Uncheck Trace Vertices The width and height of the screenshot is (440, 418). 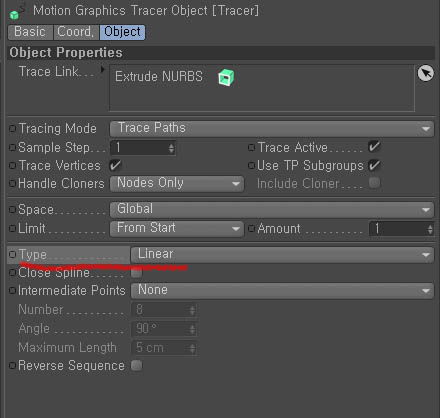115,165
